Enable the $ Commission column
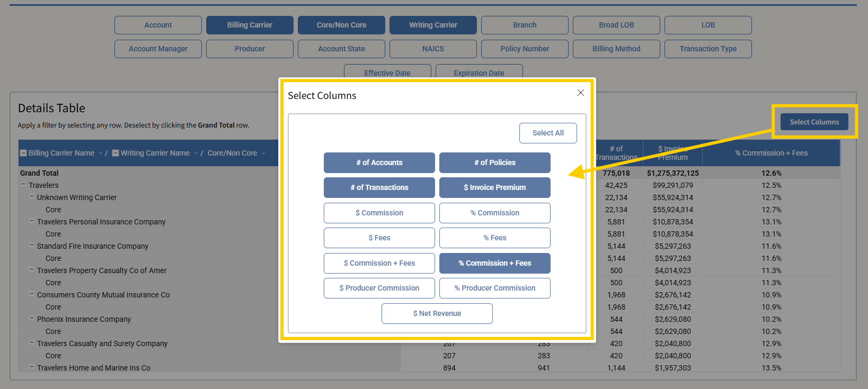Screen dimensions: 868x389 (379, 213)
